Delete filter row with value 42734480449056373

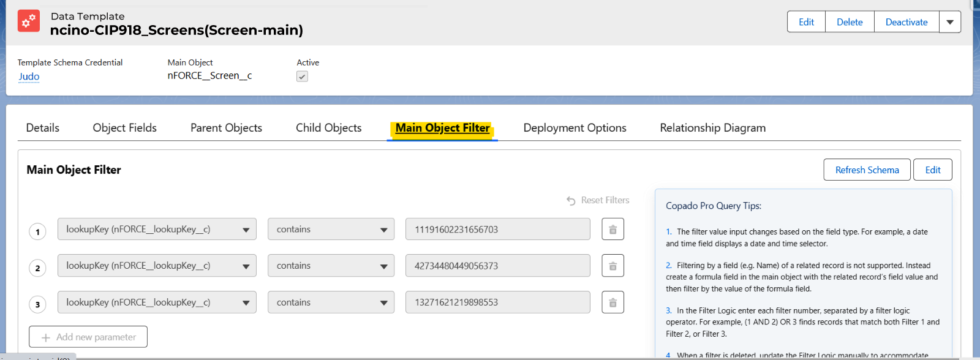(x=612, y=266)
